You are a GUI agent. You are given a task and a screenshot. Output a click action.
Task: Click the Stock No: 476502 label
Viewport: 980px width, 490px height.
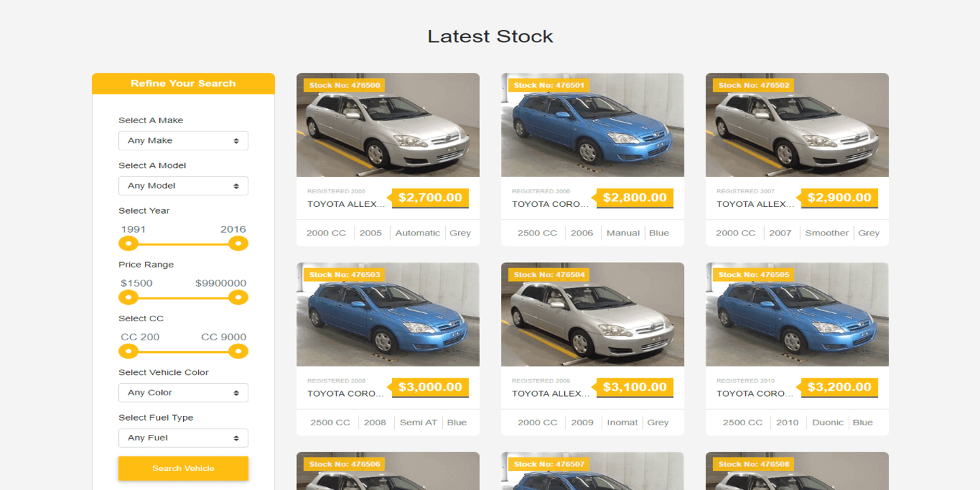click(753, 85)
